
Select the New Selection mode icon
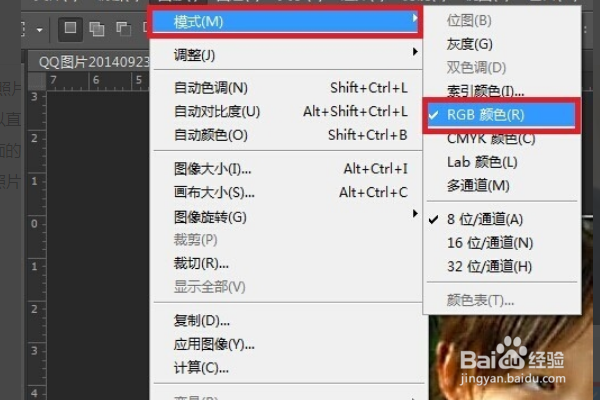(70, 29)
